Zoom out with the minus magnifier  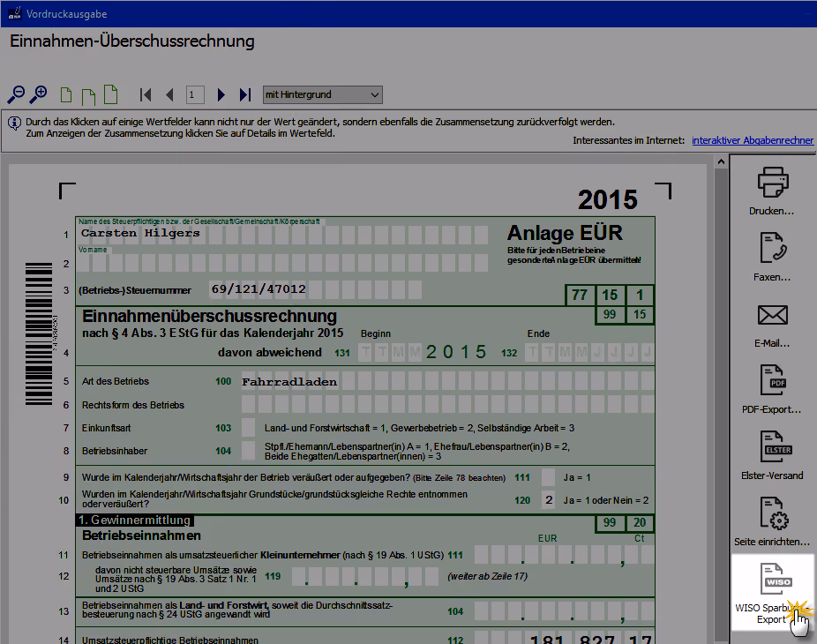click(16, 94)
